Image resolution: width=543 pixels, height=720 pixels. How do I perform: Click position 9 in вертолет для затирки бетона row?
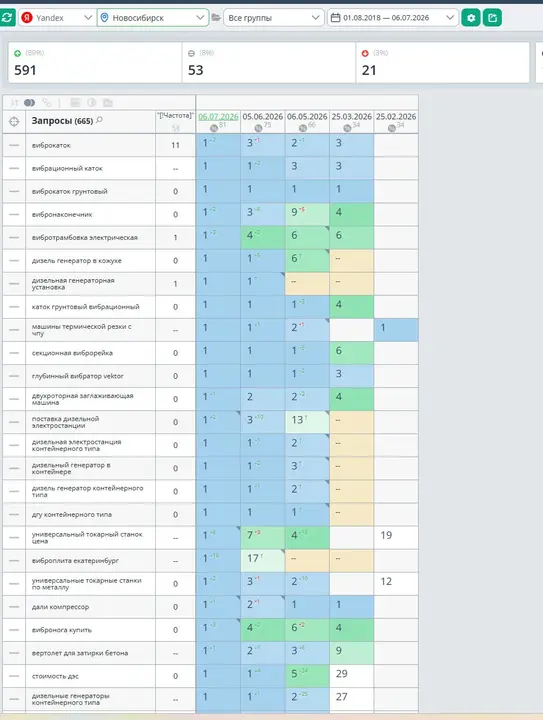tap(339, 651)
